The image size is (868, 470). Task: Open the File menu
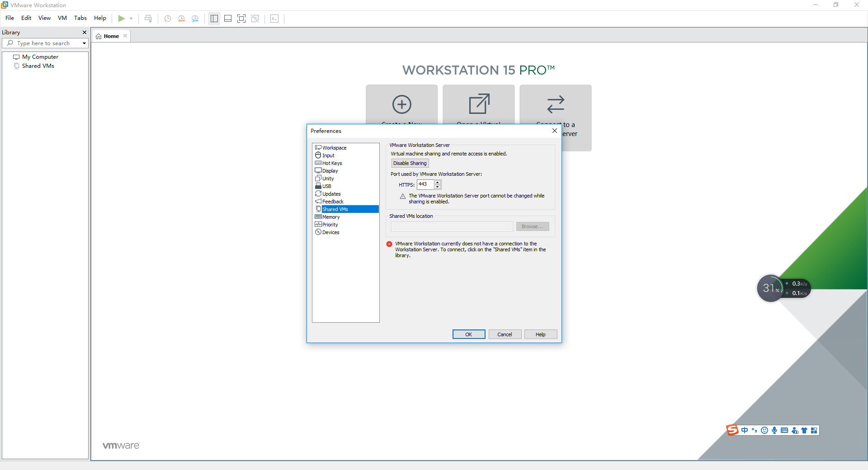9,18
